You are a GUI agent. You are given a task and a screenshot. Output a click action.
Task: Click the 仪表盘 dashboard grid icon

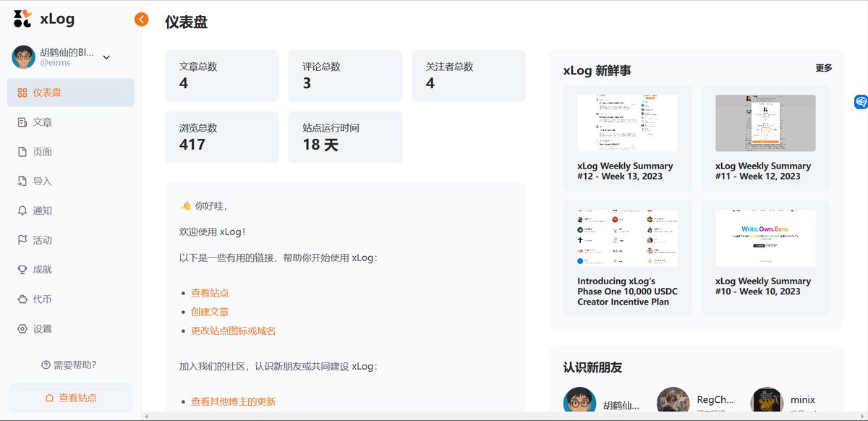point(22,93)
